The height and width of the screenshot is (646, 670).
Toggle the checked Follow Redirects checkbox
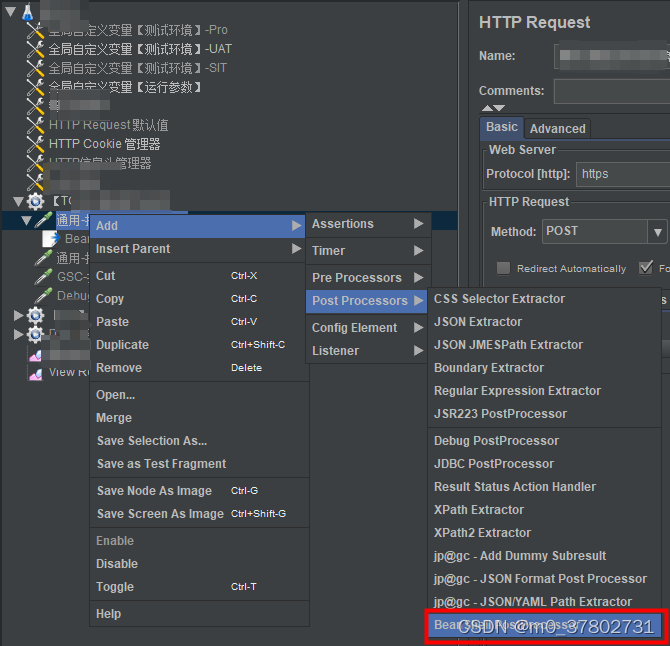click(646, 268)
